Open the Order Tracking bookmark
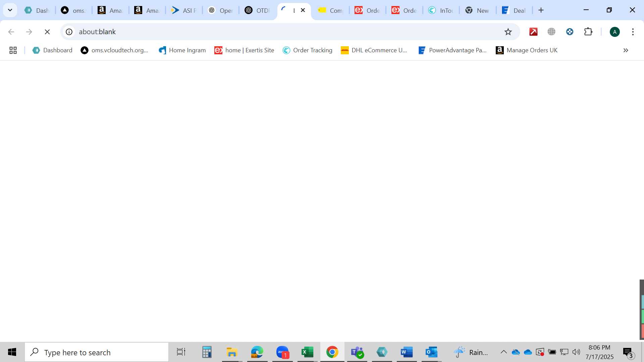This screenshot has height=362, width=644. (308, 50)
